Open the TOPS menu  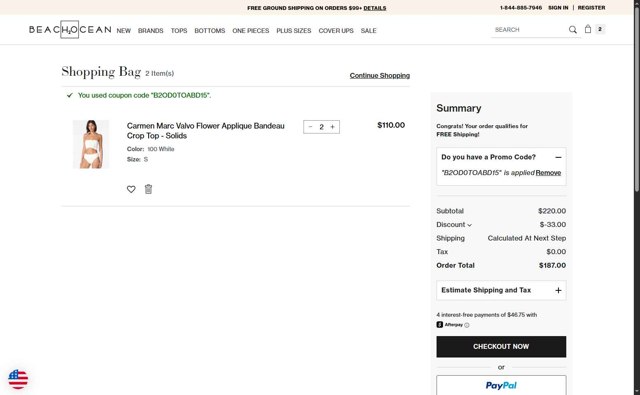[x=179, y=31]
